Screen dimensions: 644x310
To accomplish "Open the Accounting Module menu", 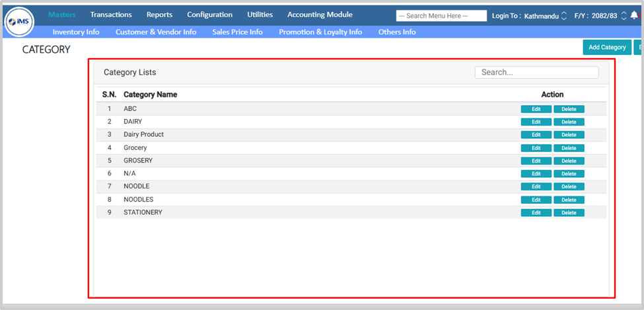I will pos(320,15).
